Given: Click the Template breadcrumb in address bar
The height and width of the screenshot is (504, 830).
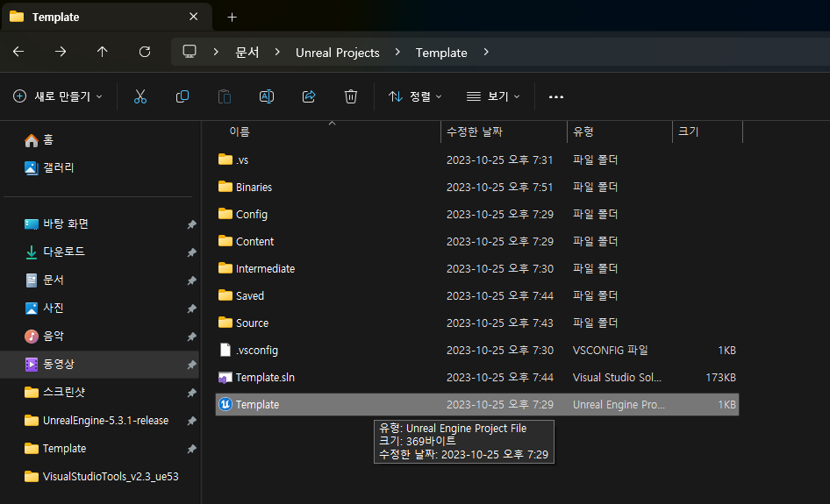Looking at the screenshot, I should [441, 53].
